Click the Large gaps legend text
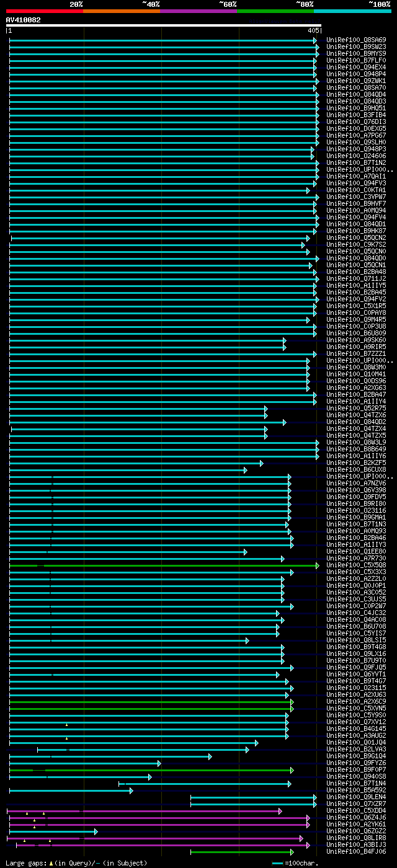Viewport: 397px width, 868px height. [x=76, y=863]
